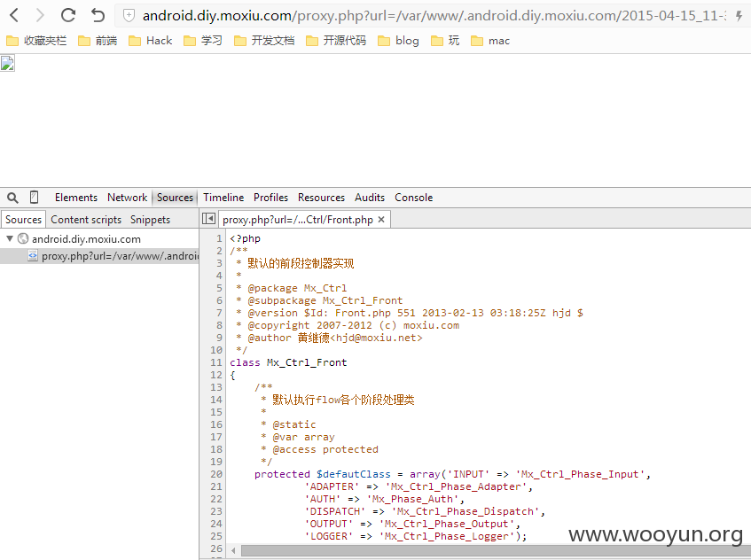Click the undo/restore arrow icon
751x560 pixels.
[x=98, y=15]
